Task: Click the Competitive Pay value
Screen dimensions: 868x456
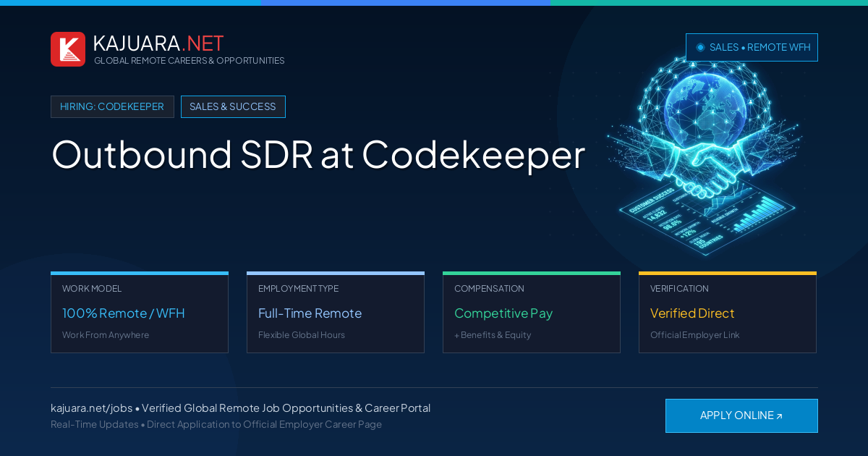Action: (503, 313)
